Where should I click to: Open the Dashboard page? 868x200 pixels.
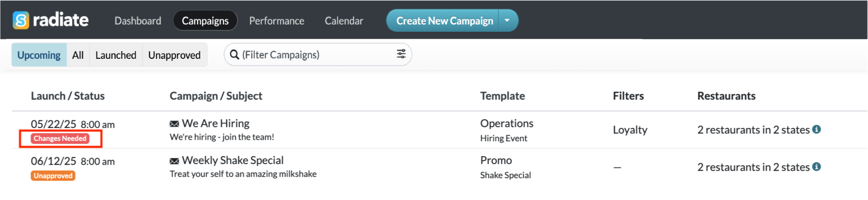[x=138, y=21]
